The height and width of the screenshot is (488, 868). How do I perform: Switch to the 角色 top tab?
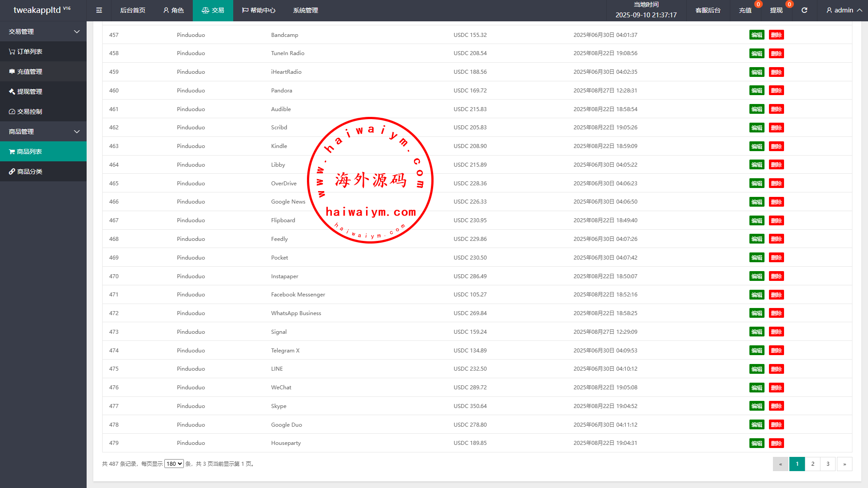click(x=173, y=10)
